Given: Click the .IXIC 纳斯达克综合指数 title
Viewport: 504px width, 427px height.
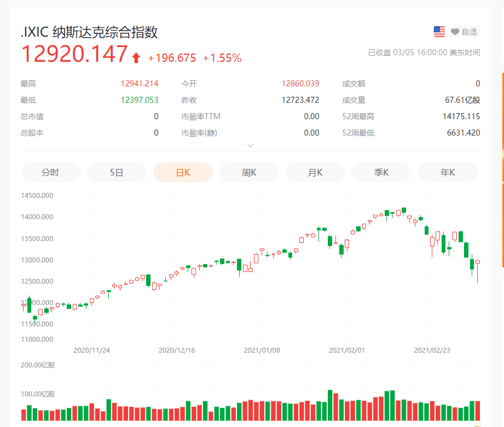Looking at the screenshot, I should click(x=89, y=32).
